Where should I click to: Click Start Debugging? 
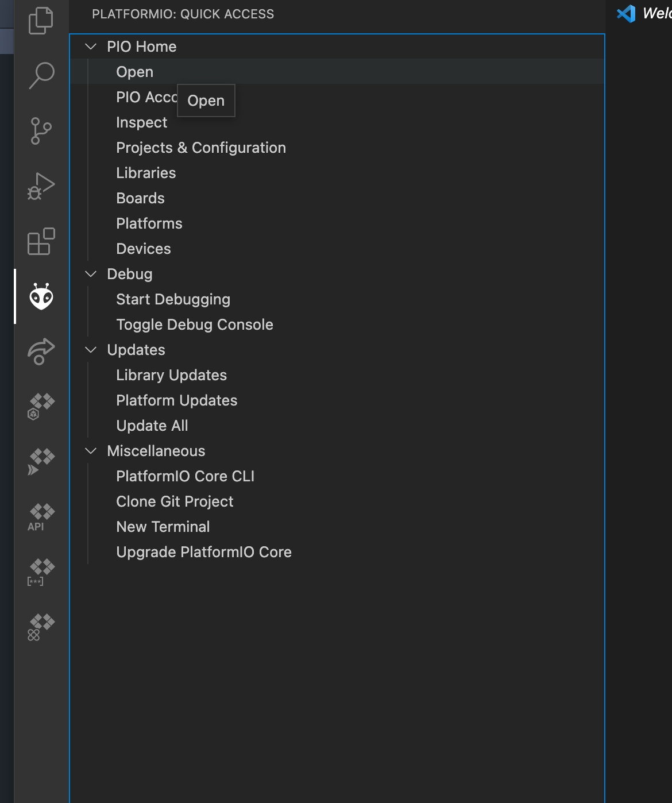coord(173,299)
